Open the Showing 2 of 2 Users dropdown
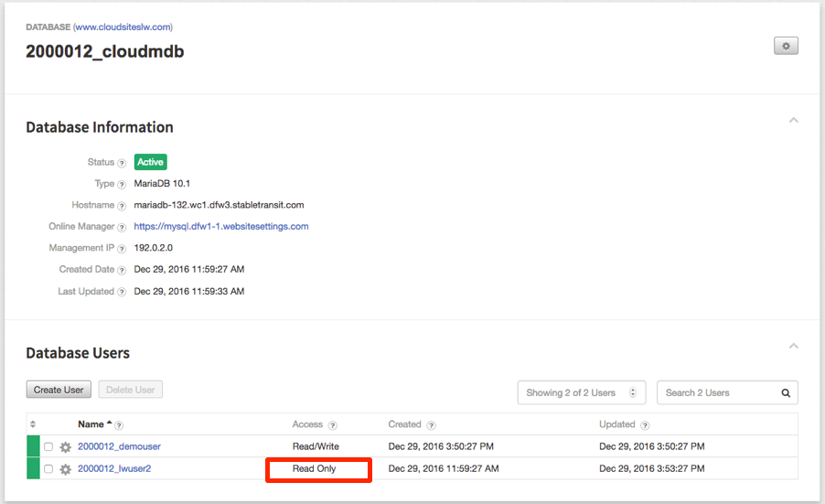 click(x=582, y=393)
